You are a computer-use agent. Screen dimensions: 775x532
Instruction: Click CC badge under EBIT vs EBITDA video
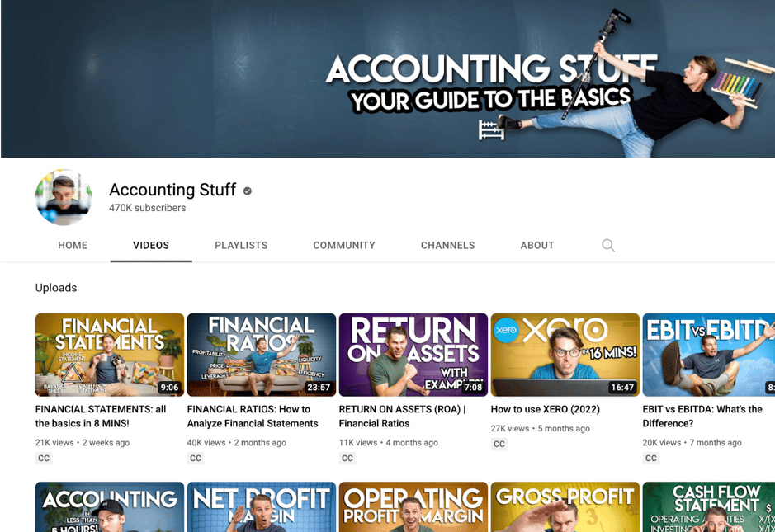[650, 458]
